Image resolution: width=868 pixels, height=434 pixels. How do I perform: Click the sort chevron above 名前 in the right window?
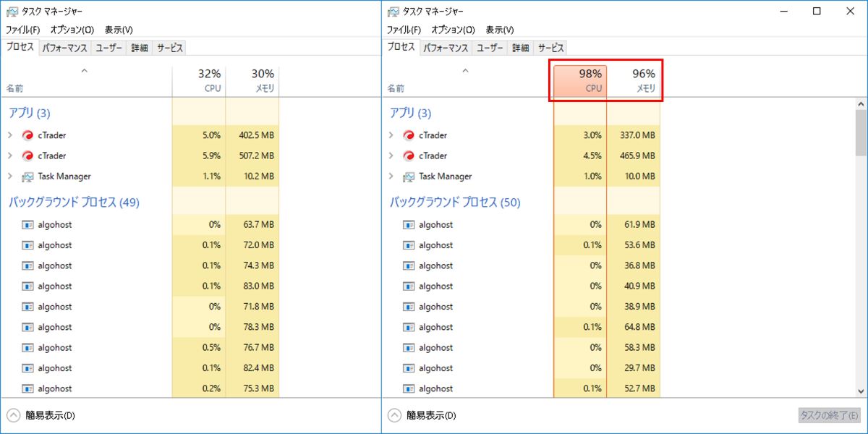point(465,71)
